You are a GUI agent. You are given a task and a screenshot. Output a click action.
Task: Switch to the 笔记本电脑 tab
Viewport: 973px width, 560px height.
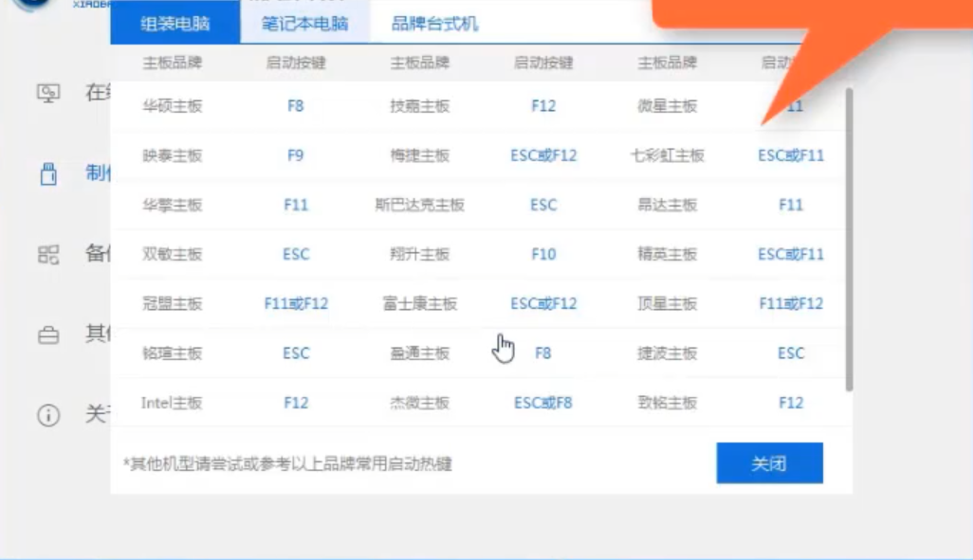[x=304, y=23]
